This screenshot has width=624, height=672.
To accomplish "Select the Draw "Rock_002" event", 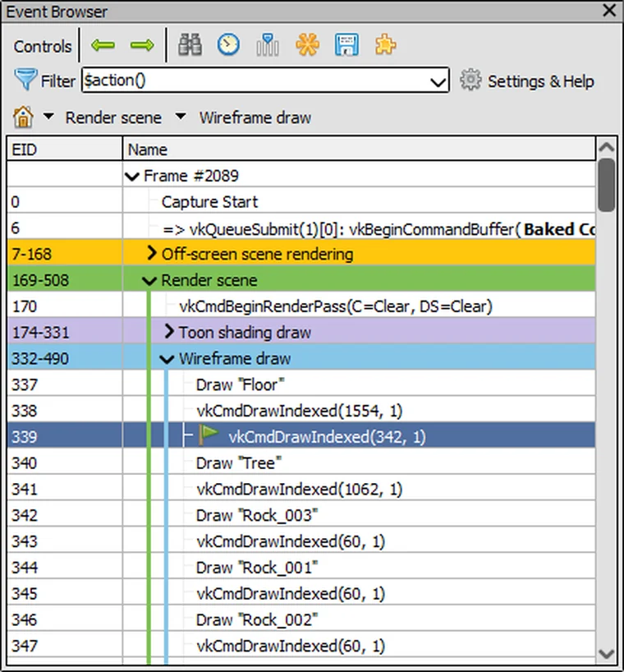I will pyautogui.click(x=256, y=620).
